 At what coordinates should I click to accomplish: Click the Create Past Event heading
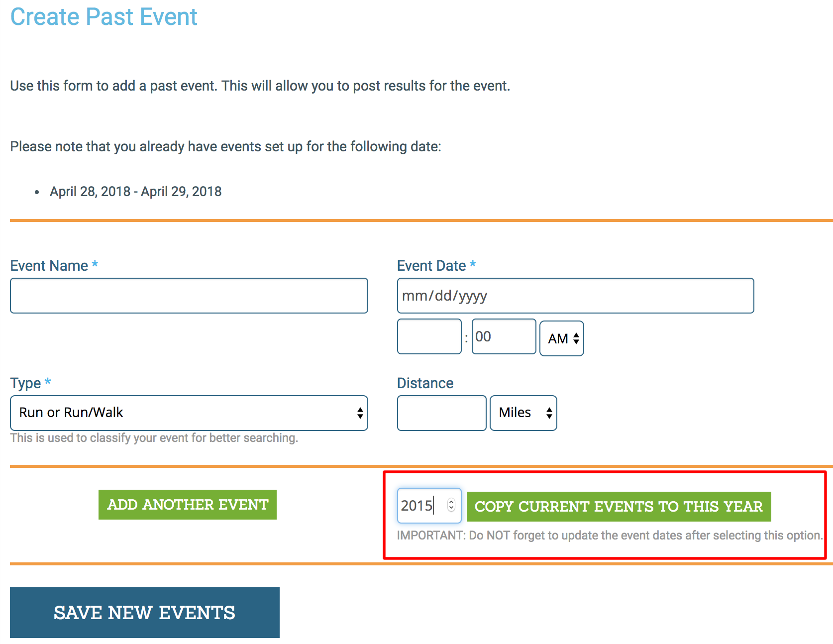pos(104,16)
